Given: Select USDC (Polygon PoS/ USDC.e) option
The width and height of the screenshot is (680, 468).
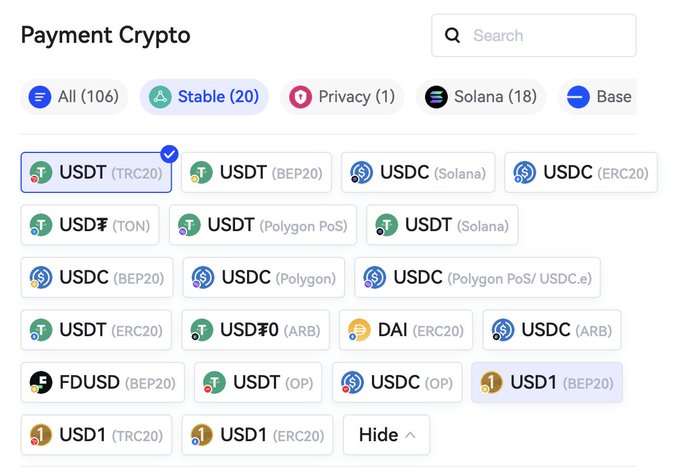Looking at the screenshot, I should point(477,277).
